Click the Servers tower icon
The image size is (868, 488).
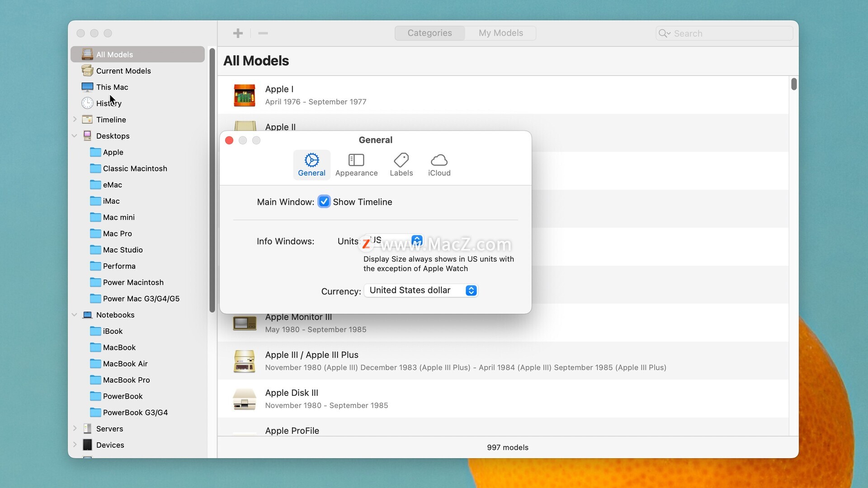click(x=87, y=428)
